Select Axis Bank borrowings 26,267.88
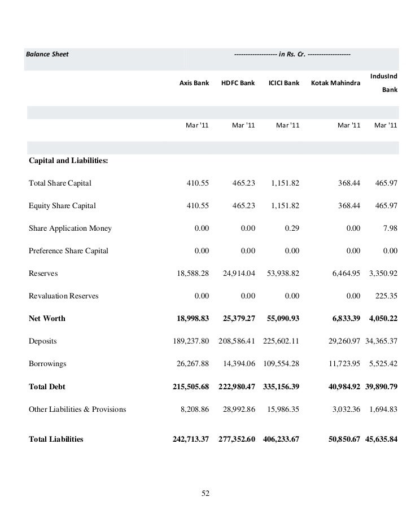This screenshot has height=532, width=411. point(193,364)
